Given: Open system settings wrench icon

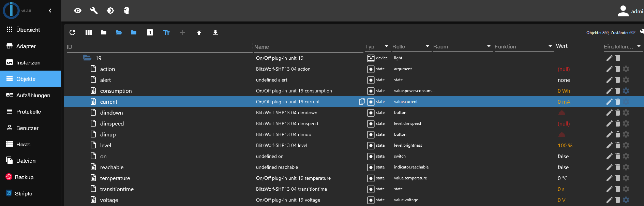Looking at the screenshot, I should pyautogui.click(x=94, y=11).
